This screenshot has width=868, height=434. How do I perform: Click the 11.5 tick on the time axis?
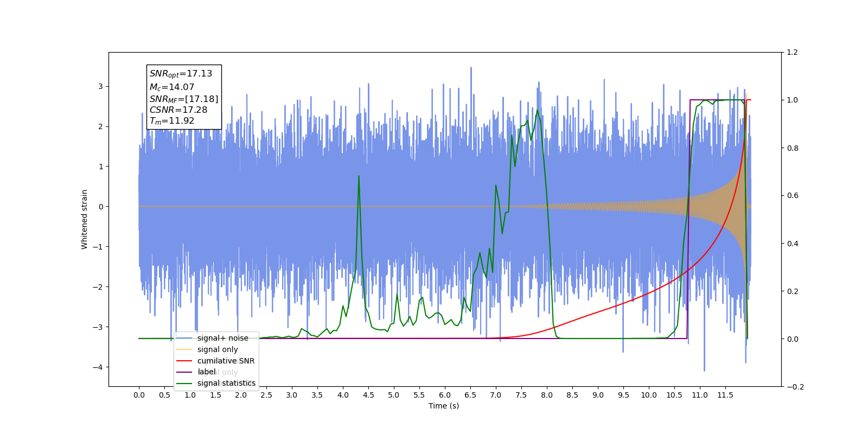pyautogui.click(x=725, y=395)
